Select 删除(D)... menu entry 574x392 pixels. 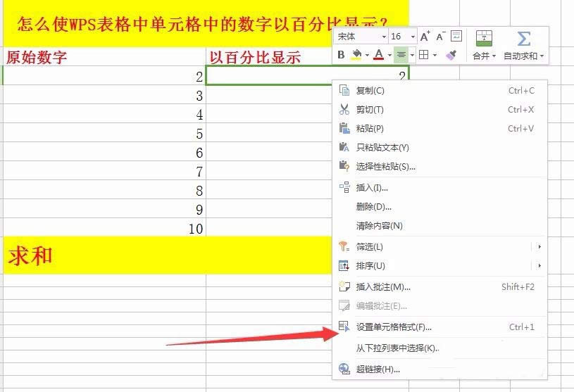439,207
